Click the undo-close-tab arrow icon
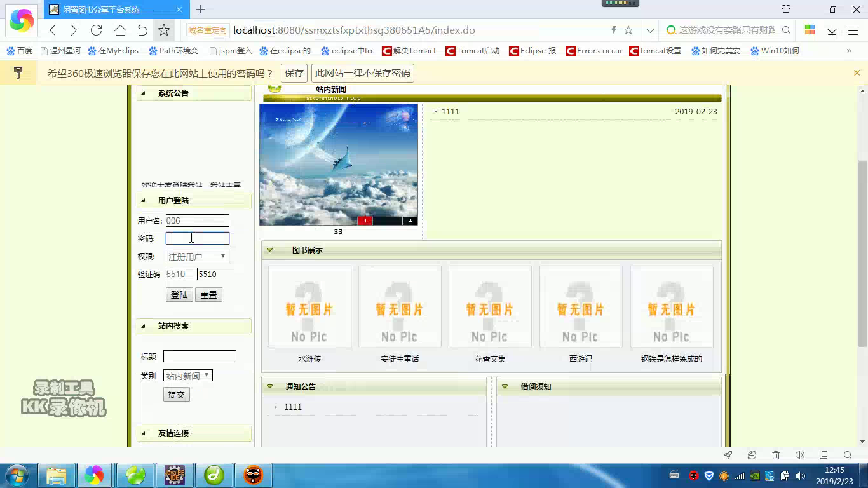The height and width of the screenshot is (488, 868). [142, 30]
